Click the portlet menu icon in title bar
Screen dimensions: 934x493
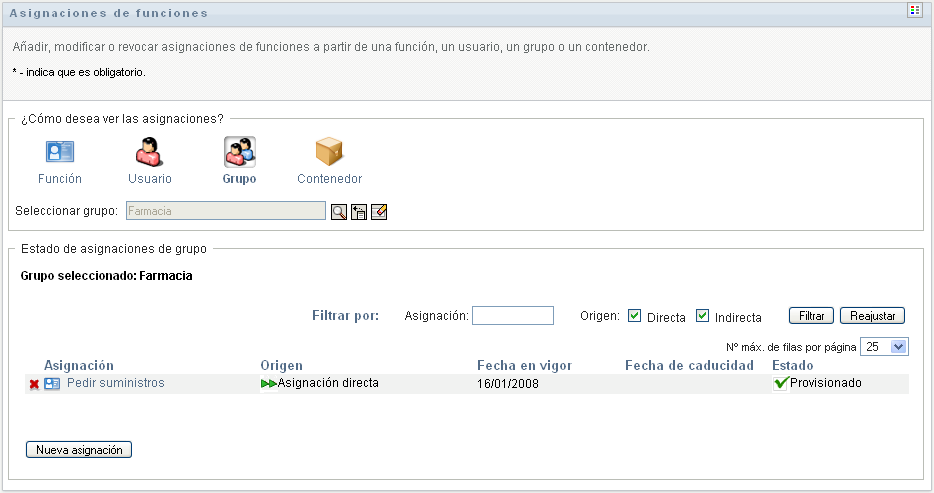pyautogui.click(x=914, y=10)
